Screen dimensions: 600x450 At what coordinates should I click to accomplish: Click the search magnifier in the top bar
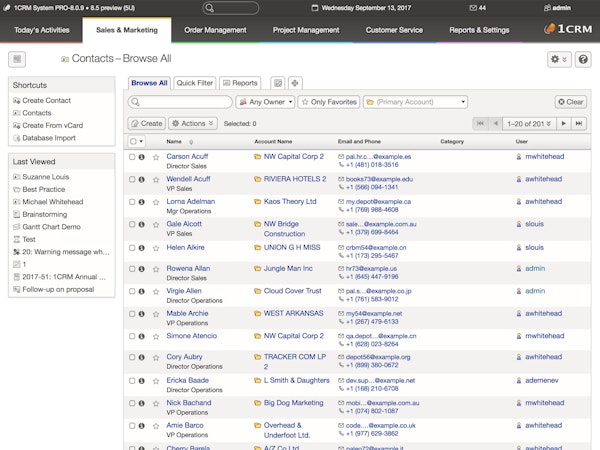(x=209, y=8)
